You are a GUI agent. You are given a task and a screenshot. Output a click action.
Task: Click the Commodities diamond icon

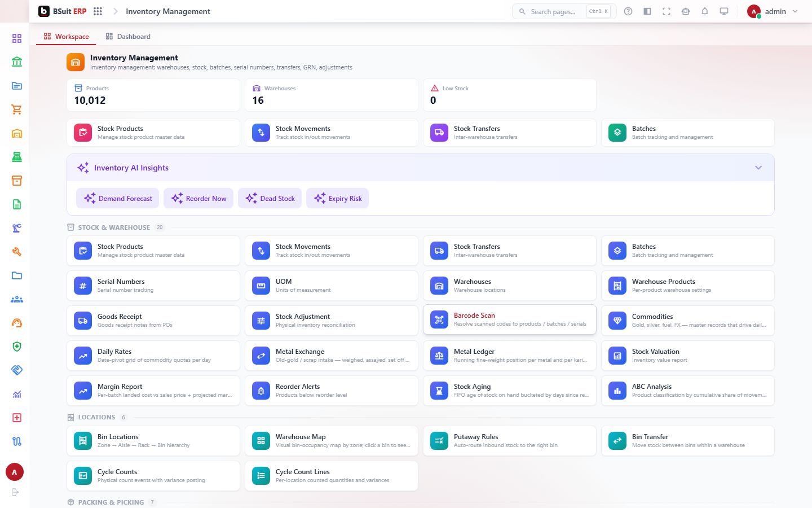(x=617, y=321)
